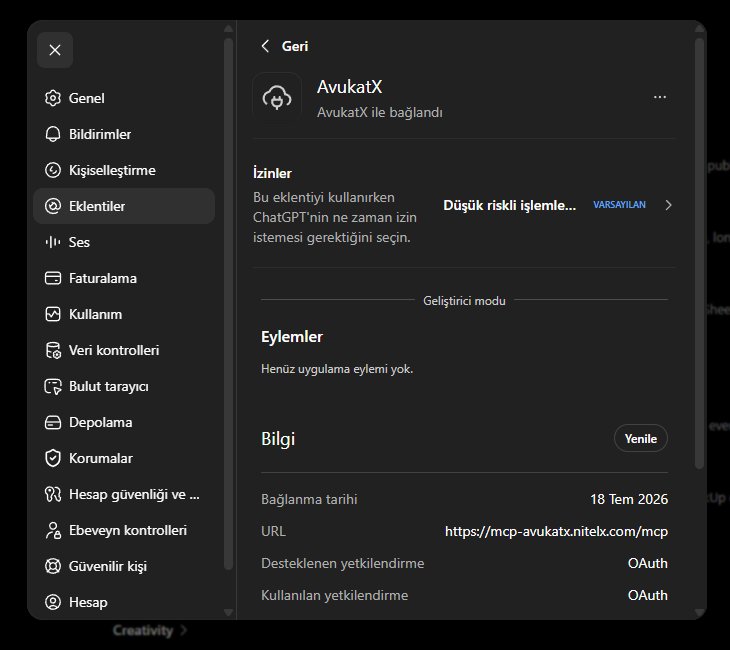Expand permissions with the İzinler chevron
The height and width of the screenshot is (650, 730).
[x=668, y=205]
